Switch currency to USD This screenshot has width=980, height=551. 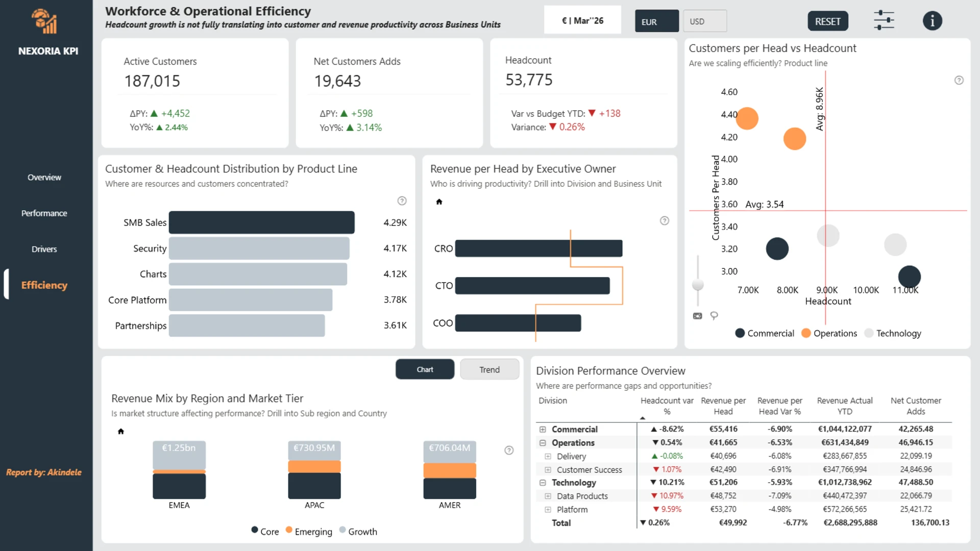coord(704,21)
